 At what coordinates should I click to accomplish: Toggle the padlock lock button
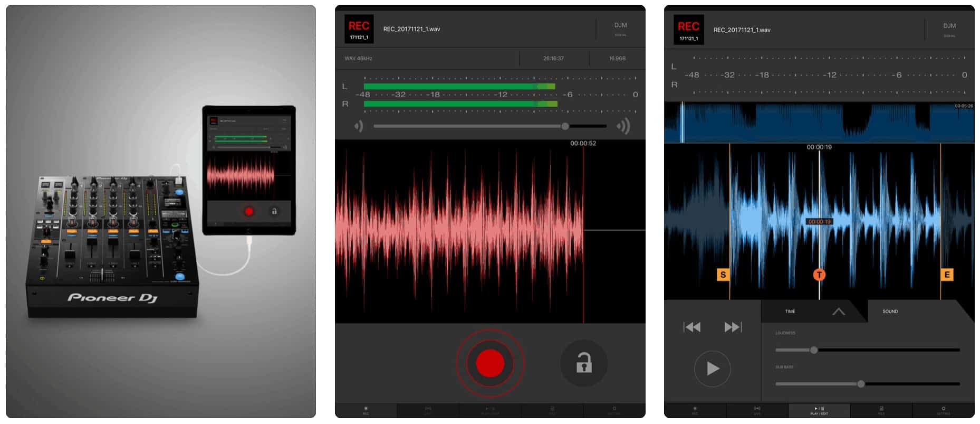[583, 364]
